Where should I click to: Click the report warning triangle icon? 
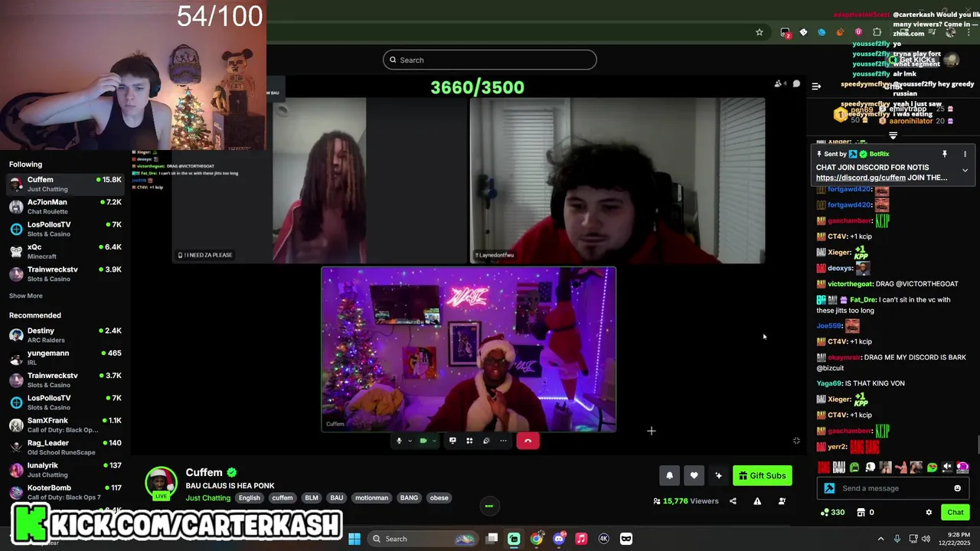click(x=757, y=501)
